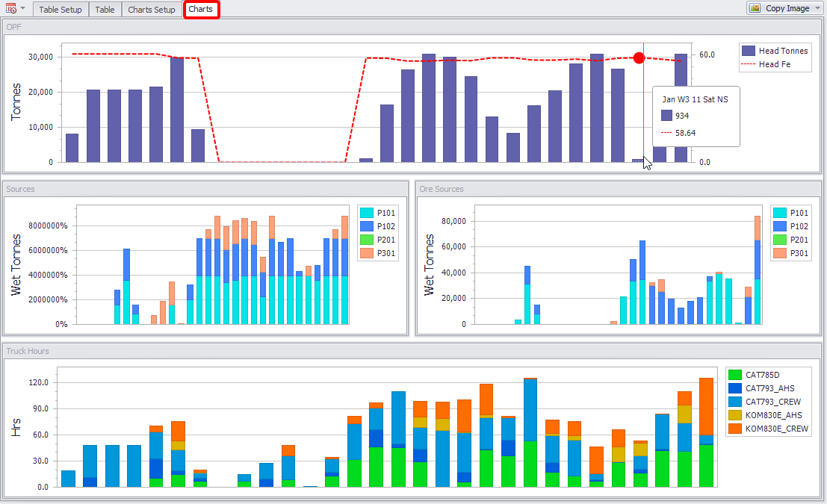Image resolution: width=827 pixels, height=504 pixels.
Task: Click the Head Fe legend label
Action: [x=774, y=64]
